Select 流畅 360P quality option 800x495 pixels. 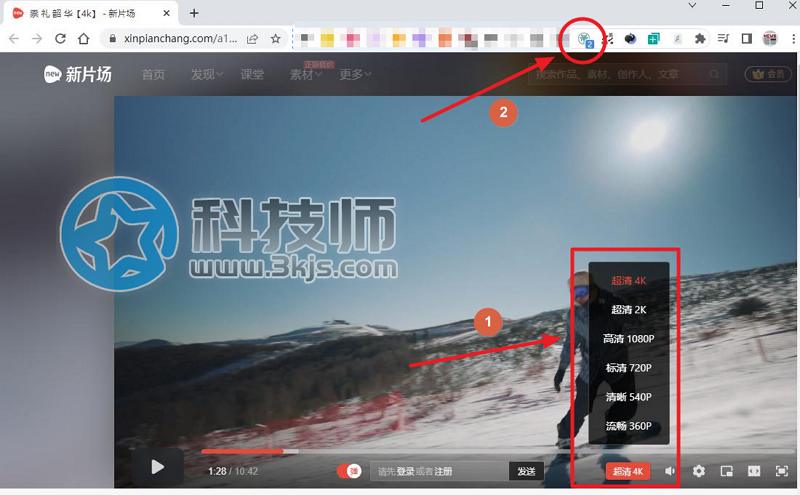tap(629, 426)
